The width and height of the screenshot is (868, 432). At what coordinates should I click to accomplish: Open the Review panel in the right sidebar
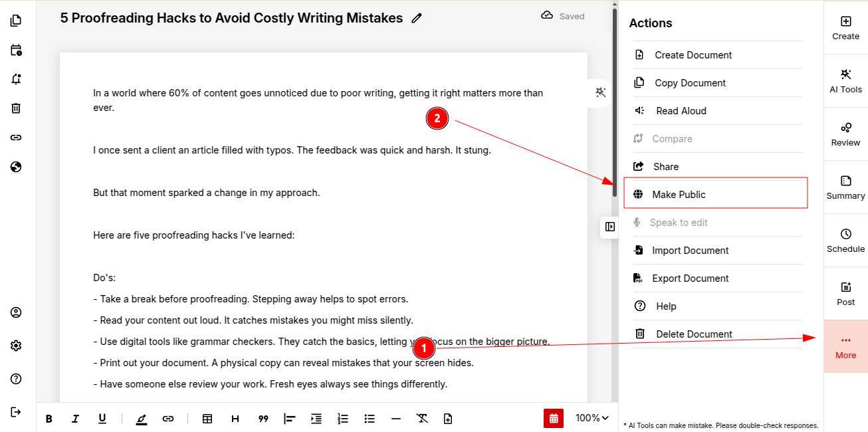pyautogui.click(x=845, y=134)
